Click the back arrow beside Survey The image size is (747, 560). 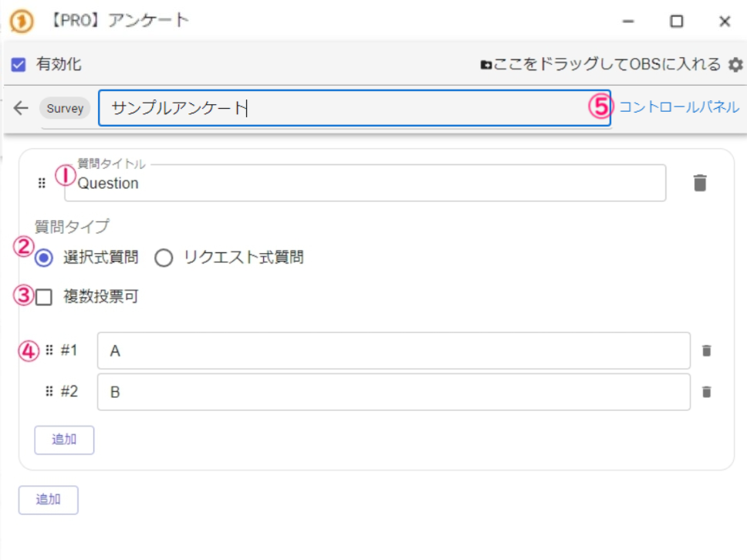point(21,108)
